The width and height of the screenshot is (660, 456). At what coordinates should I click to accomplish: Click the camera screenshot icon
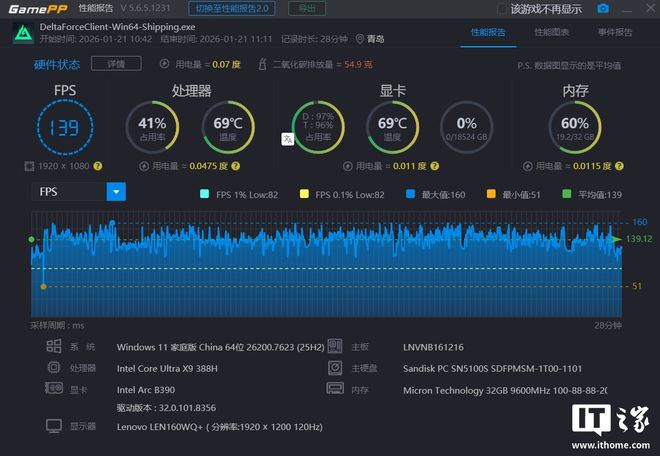click(603, 8)
